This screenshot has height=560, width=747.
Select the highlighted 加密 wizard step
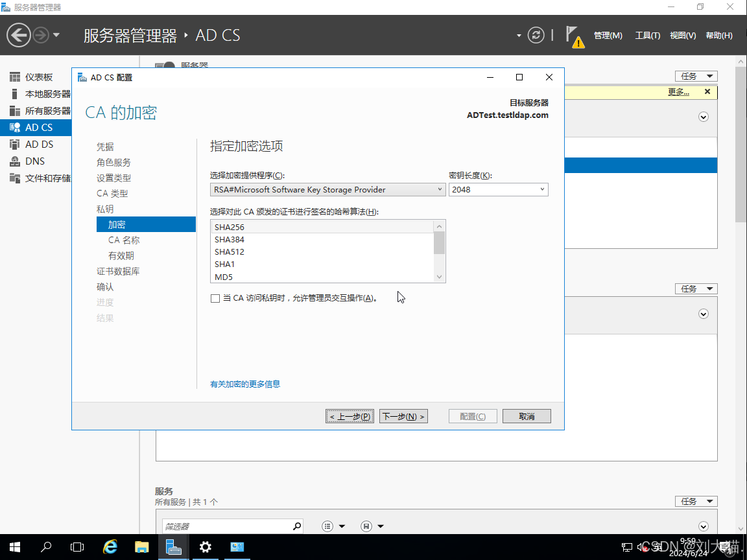point(146,224)
